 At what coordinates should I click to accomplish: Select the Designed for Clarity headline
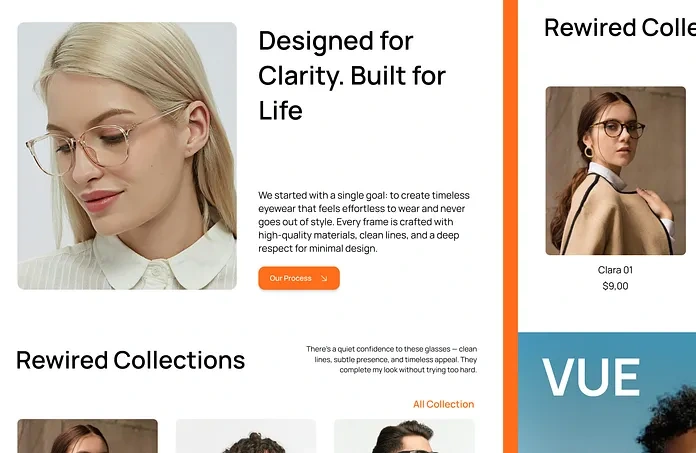pos(352,75)
